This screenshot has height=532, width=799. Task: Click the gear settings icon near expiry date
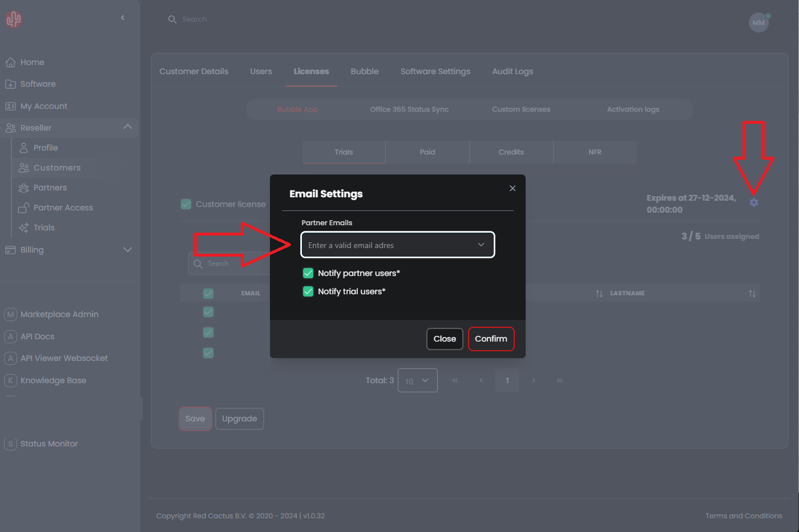coord(754,202)
